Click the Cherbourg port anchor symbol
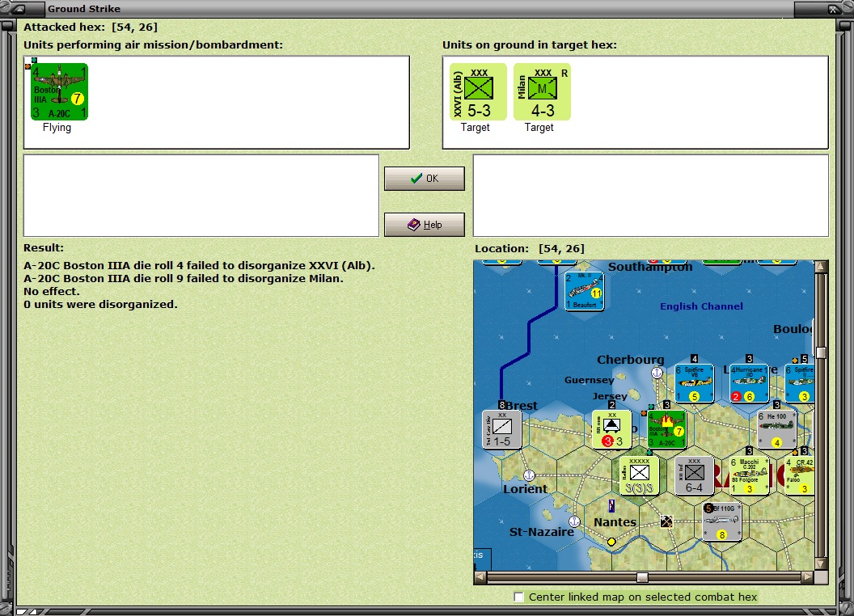Viewport: 854px width, 616px height. pos(657,373)
